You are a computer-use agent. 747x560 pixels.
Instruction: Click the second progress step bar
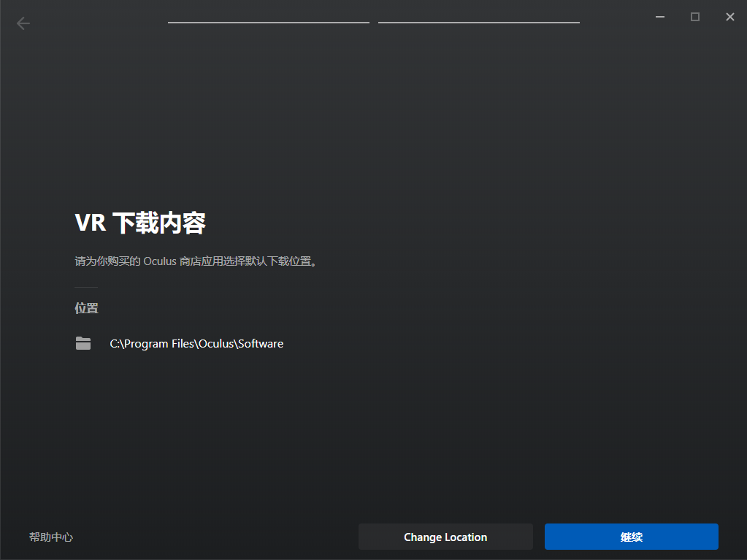coord(479,23)
